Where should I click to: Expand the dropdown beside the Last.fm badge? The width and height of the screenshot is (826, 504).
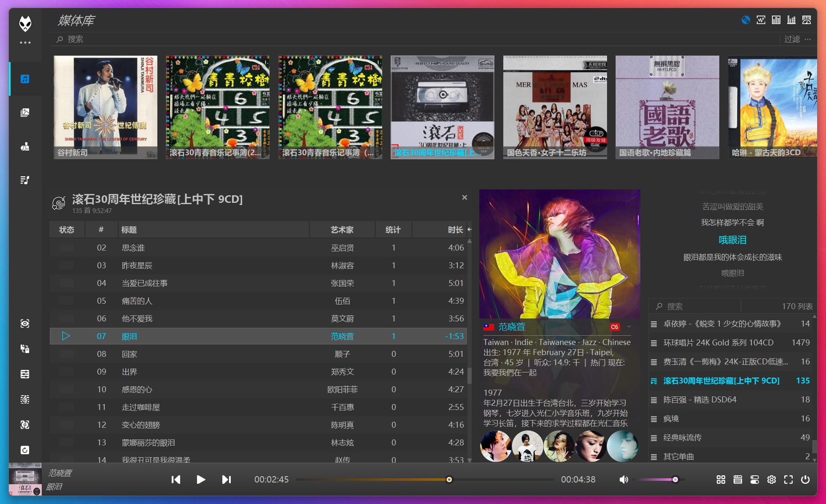[629, 326]
